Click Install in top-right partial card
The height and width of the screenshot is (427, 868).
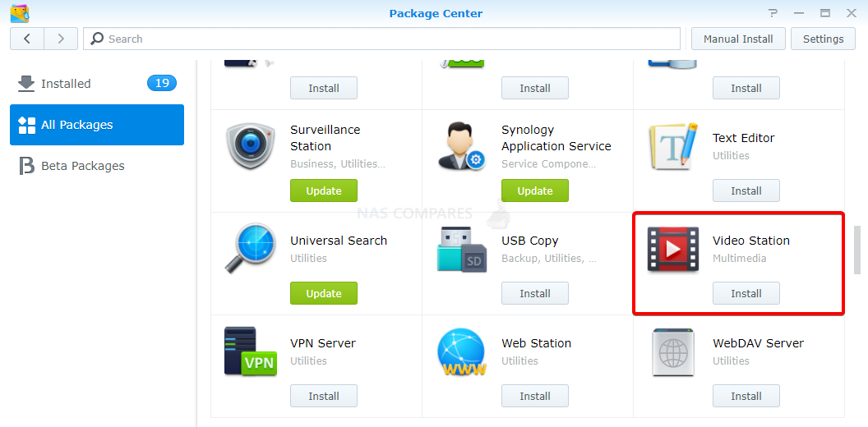746,88
